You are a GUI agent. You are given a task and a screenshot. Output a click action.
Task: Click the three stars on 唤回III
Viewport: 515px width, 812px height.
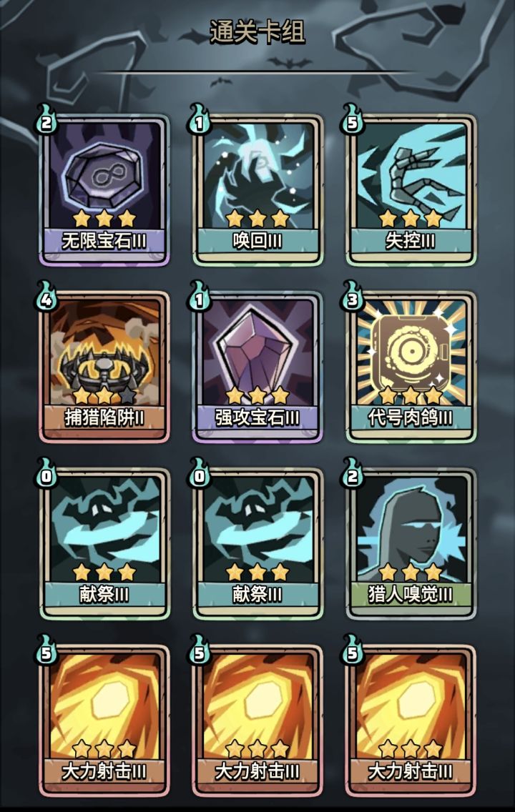coord(257,219)
